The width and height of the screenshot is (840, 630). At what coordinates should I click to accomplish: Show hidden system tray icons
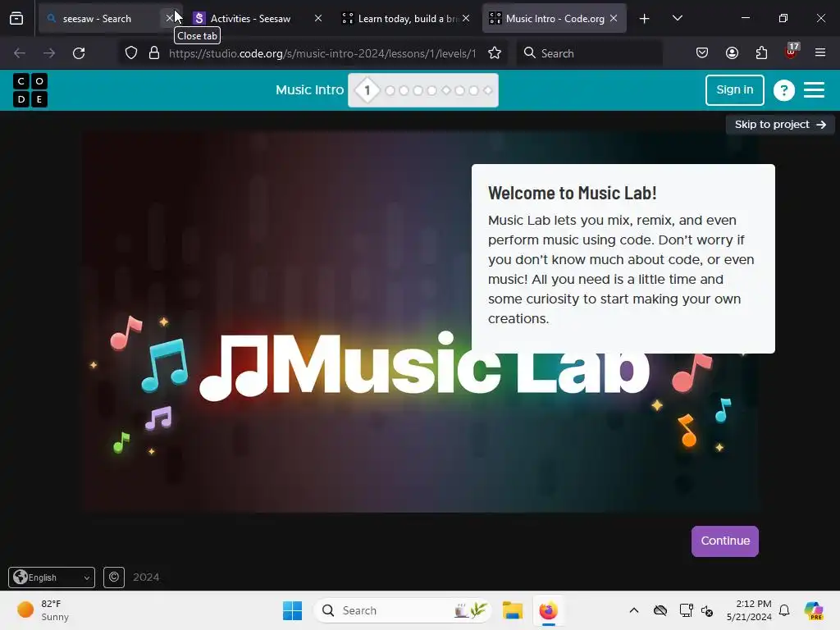(634, 610)
